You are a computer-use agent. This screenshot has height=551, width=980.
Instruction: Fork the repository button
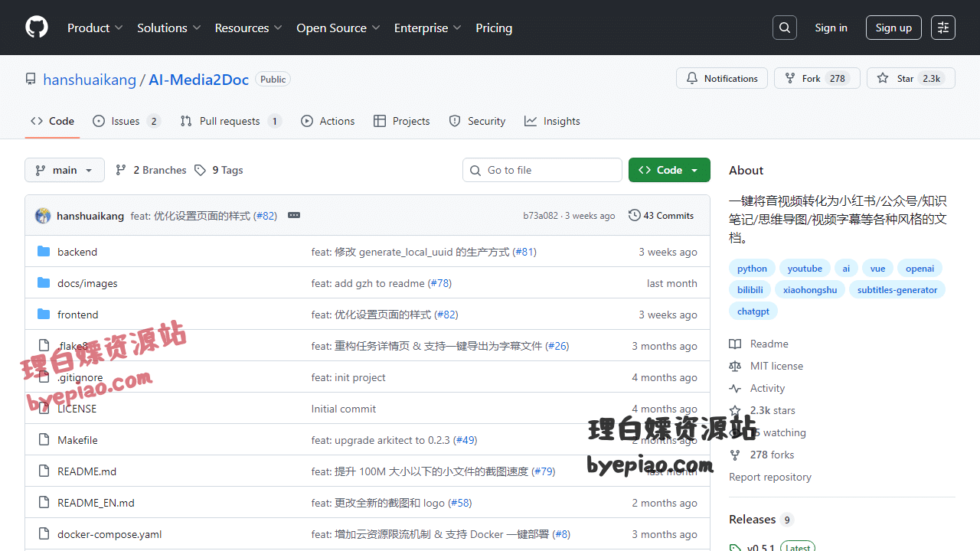tap(817, 78)
